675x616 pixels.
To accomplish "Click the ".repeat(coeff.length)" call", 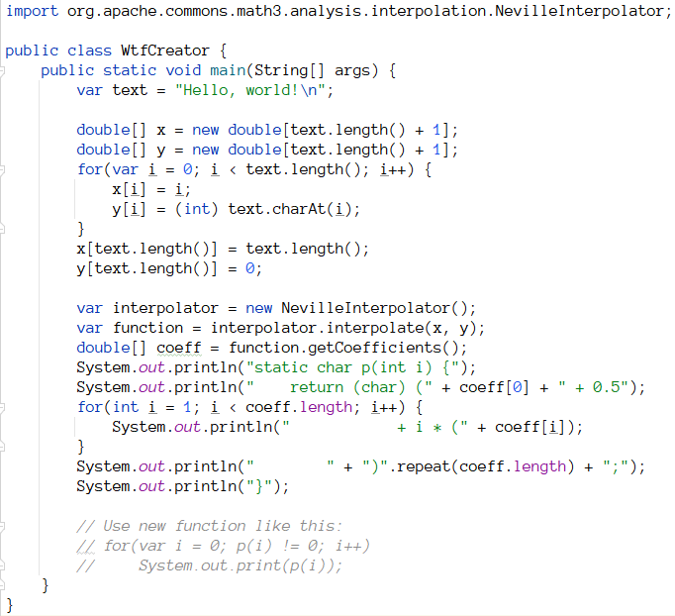I will [x=481, y=467].
